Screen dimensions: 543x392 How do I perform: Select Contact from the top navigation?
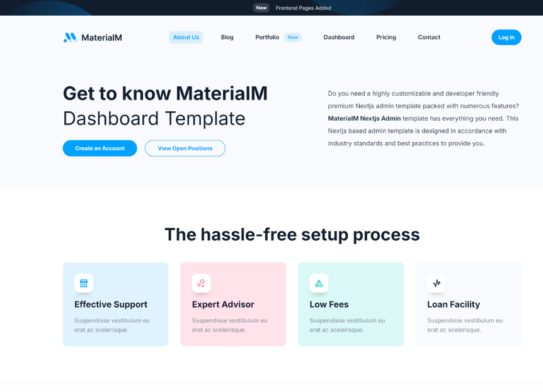click(428, 37)
